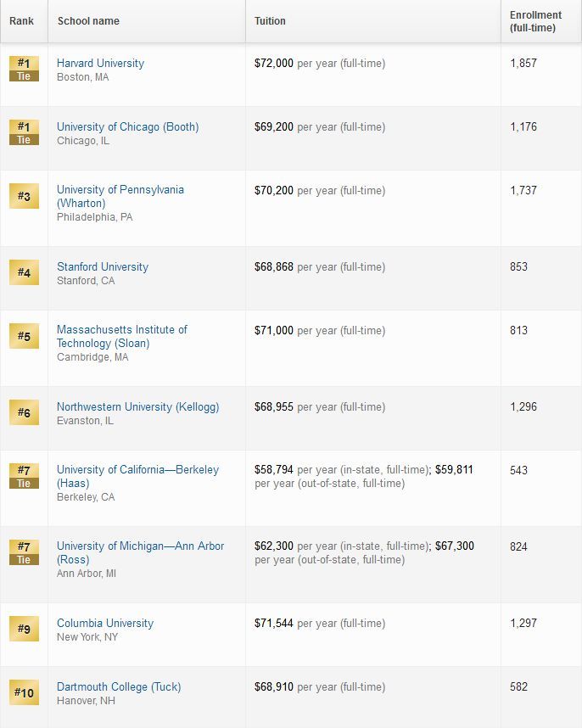Open Massachusetts Institute of Technology (Sloan) link
Image resolution: width=582 pixels, height=728 pixels.
[x=121, y=337]
